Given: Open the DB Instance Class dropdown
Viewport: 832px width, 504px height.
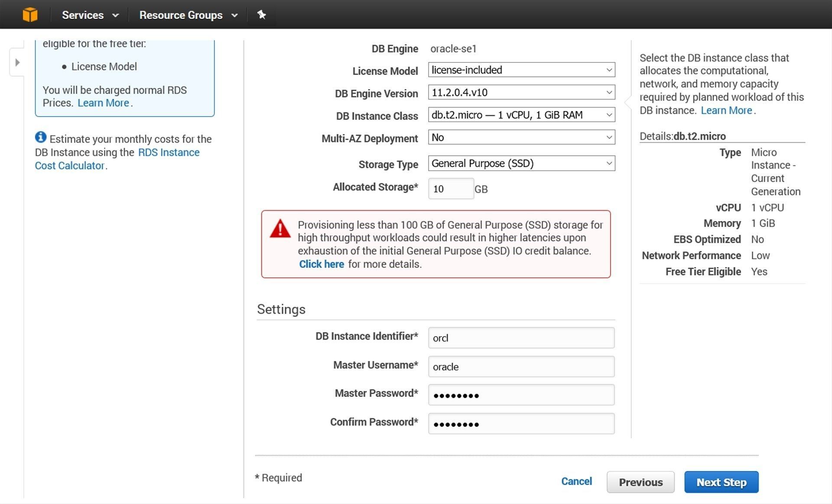Looking at the screenshot, I should click(x=521, y=115).
